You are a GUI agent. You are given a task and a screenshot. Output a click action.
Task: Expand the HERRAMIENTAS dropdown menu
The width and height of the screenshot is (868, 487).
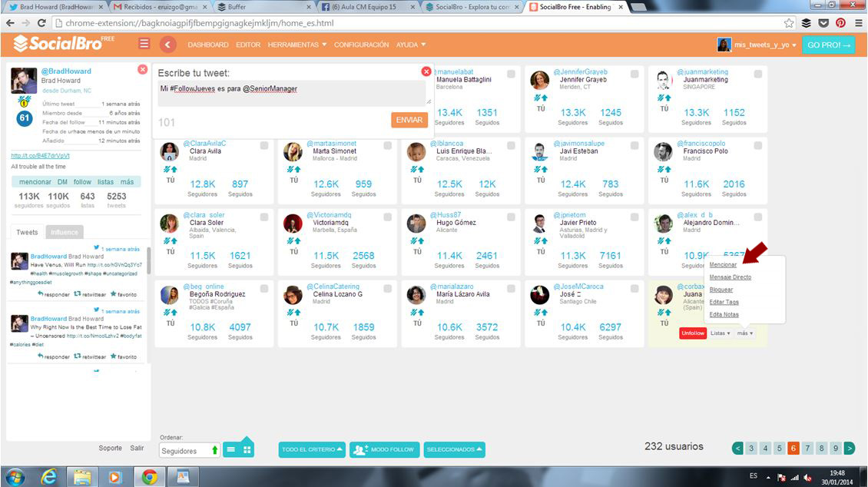click(297, 45)
